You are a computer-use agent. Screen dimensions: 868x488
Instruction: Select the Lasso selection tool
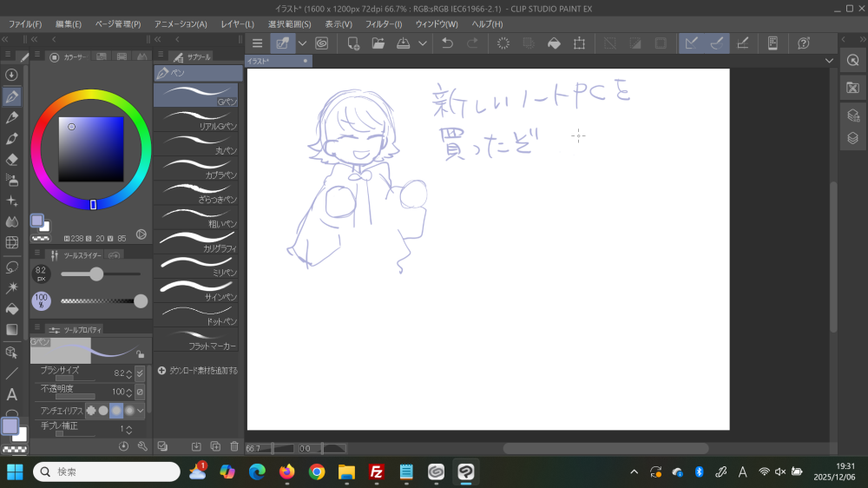pos(12,267)
